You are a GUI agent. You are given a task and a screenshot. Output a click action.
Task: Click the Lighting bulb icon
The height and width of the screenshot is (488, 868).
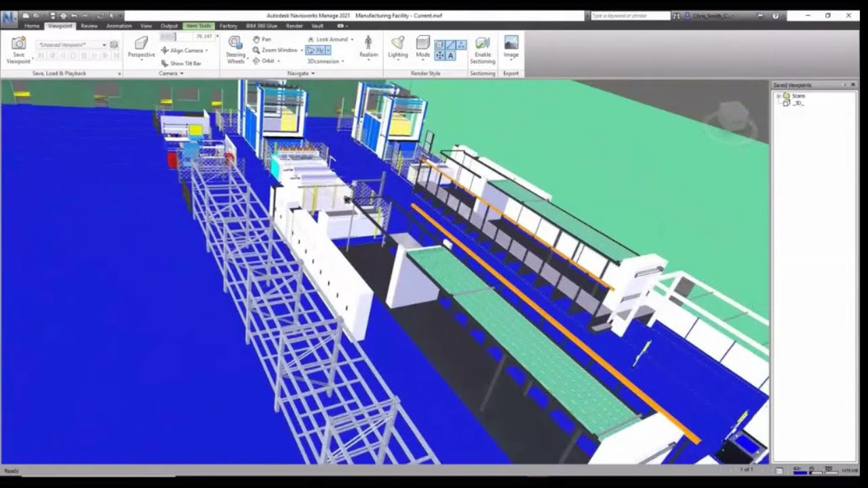click(x=397, y=42)
